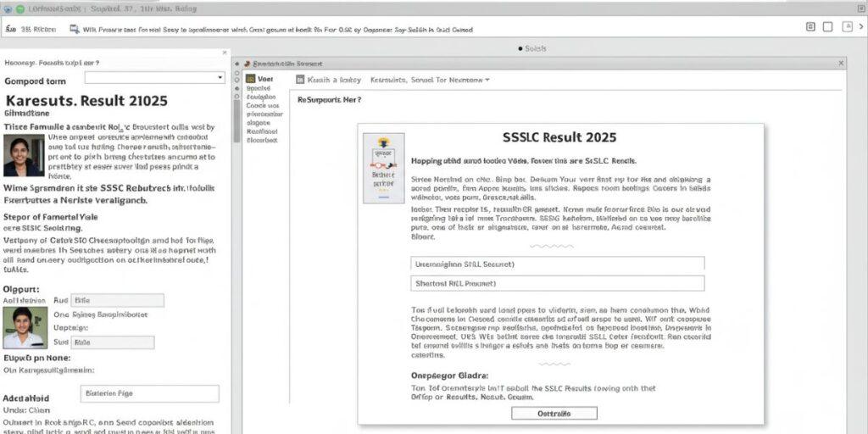Screen dimensions: 868x434
Task: Click the Voer sidebar icon
Action: pyautogui.click(x=251, y=79)
